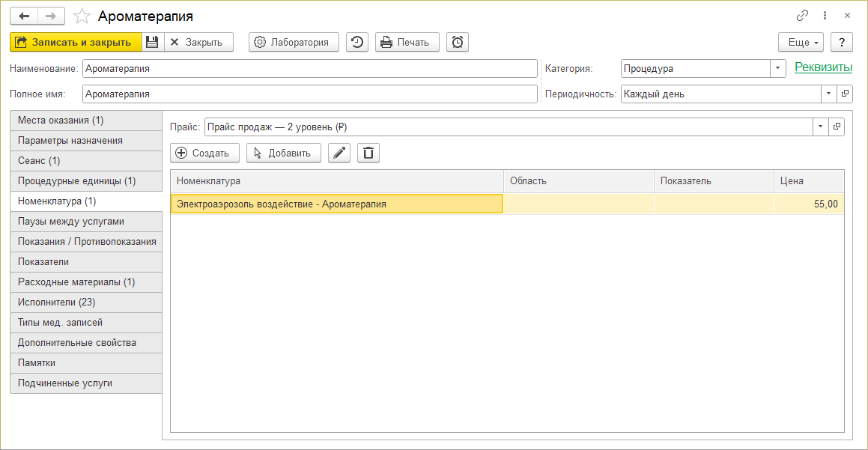868x450 pixels.
Task: Sort by the Цена column header
Action: tap(808, 180)
